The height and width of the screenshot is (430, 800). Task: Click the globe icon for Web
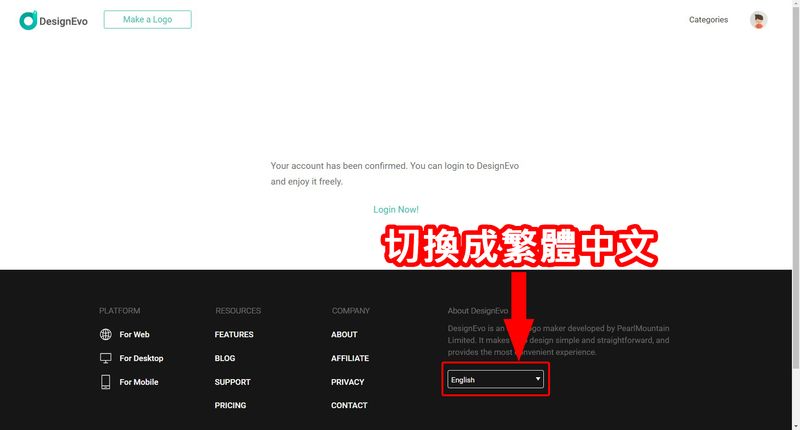(x=106, y=334)
